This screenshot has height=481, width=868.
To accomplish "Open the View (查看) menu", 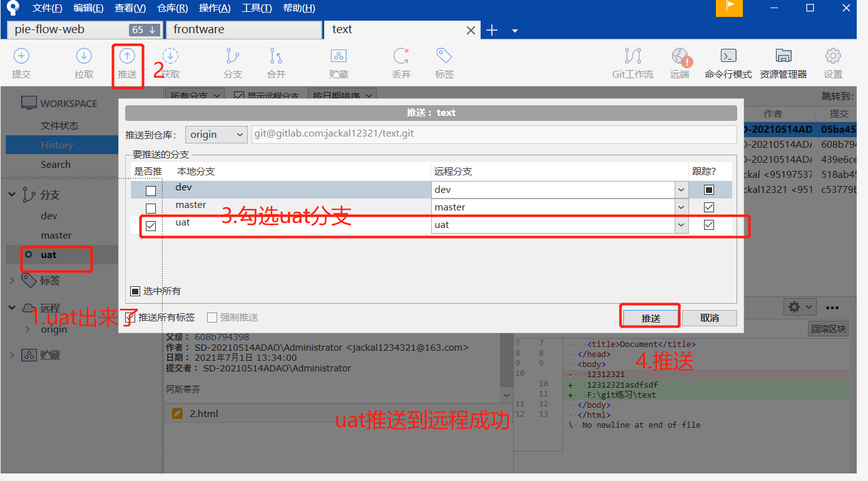I will click(x=130, y=8).
